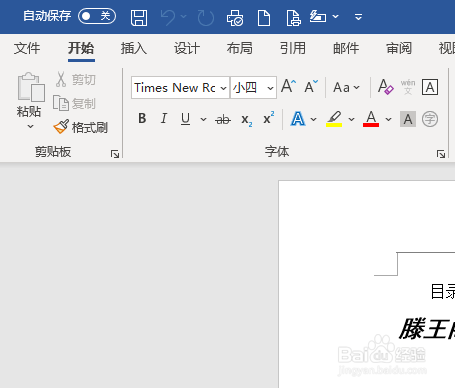Click the 剪切 scissors button

pyautogui.click(x=76, y=79)
